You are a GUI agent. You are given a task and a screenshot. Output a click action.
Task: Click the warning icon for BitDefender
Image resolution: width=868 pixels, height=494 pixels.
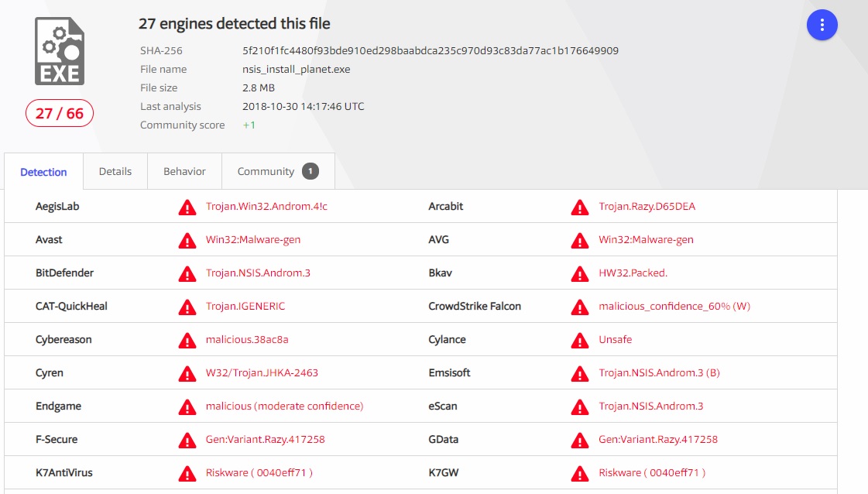[x=187, y=273]
